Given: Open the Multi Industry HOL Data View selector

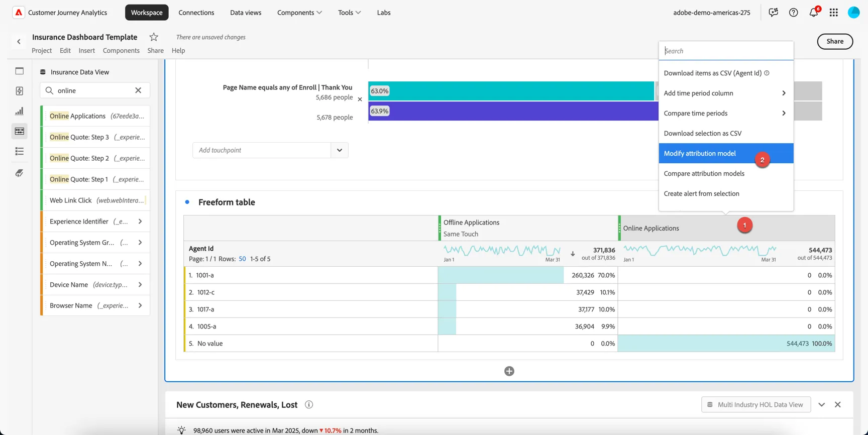Looking at the screenshot, I should pyautogui.click(x=755, y=405).
